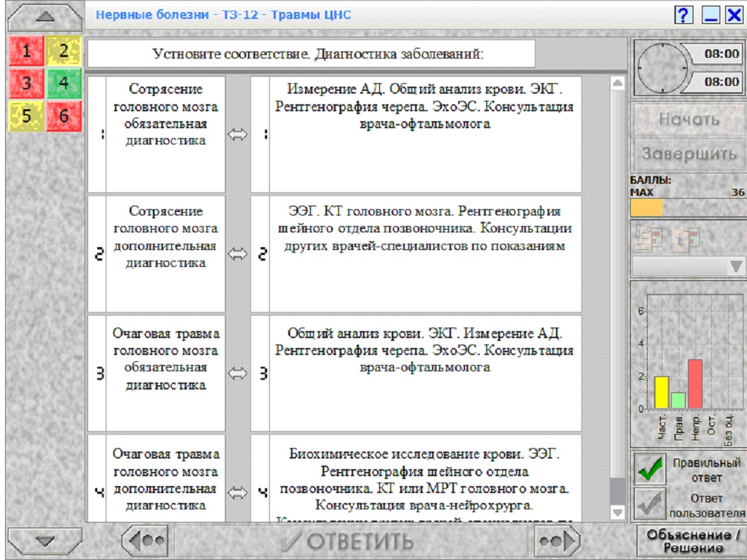The height and width of the screenshot is (560, 747).
Task: Toggle the green checkmark 'Правильный ответ'
Action: coord(650,469)
